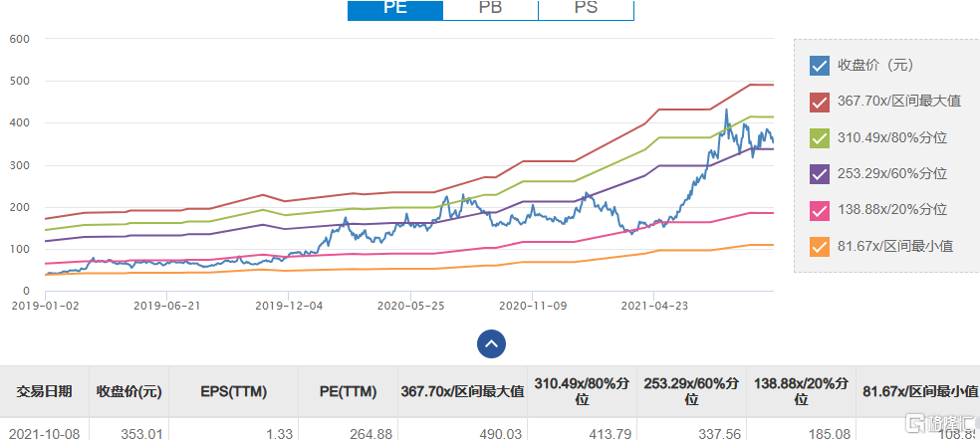Select the 2021-10-08 date cell

click(44, 431)
